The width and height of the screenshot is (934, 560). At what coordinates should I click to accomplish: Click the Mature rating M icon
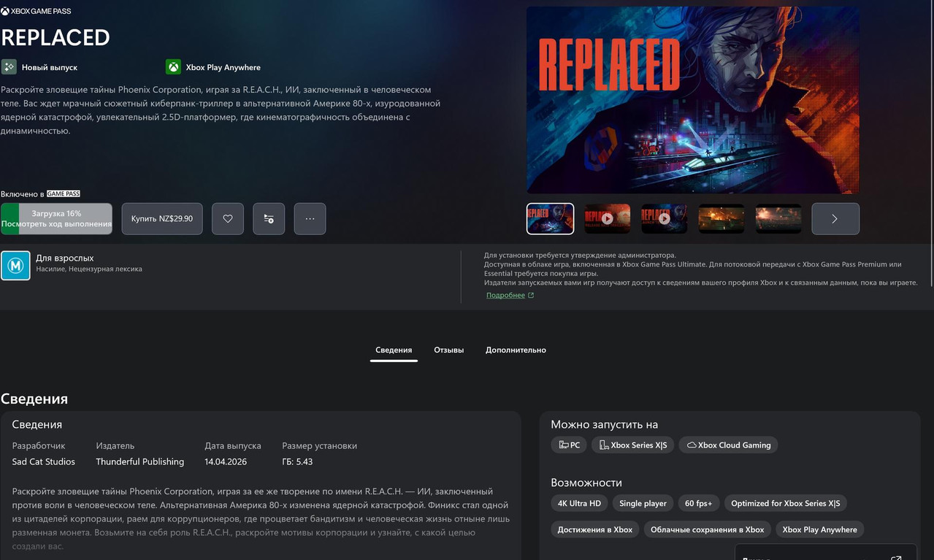click(15, 266)
